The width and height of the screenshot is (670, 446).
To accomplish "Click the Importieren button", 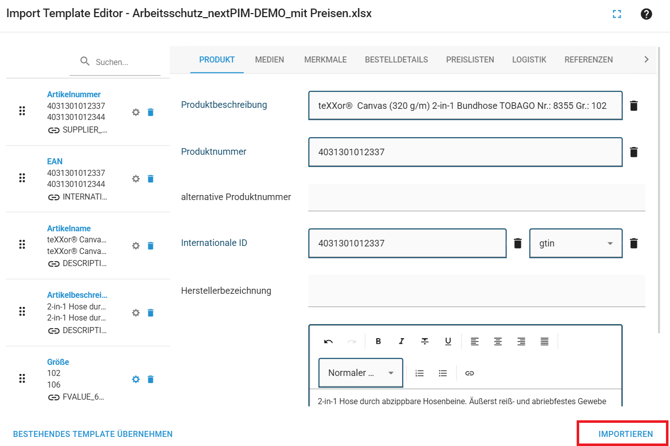I will pyautogui.click(x=625, y=434).
